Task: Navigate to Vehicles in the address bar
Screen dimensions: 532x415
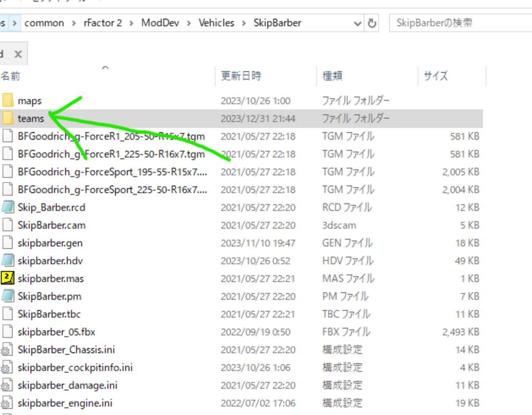Action: click(x=216, y=23)
